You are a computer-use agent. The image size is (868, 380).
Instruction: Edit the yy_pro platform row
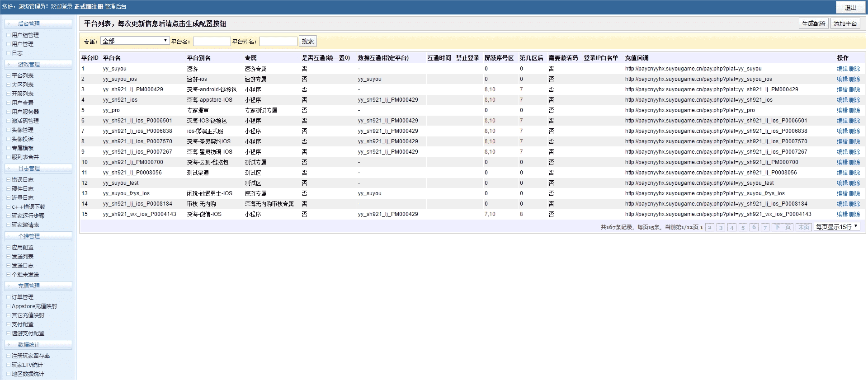[842, 110]
